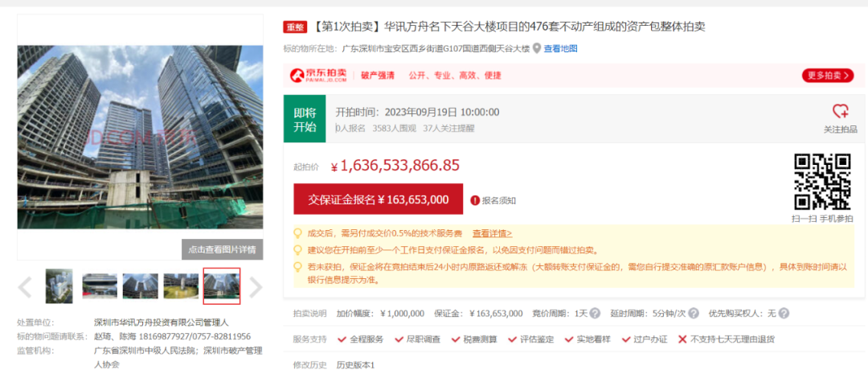Click the help icon after 竞价周期 1天

click(x=595, y=313)
